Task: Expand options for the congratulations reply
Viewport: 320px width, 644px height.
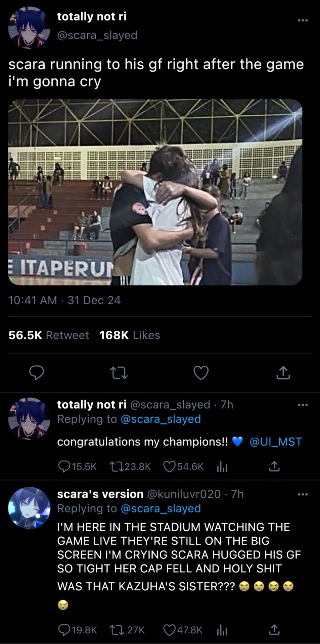Action: (x=303, y=405)
